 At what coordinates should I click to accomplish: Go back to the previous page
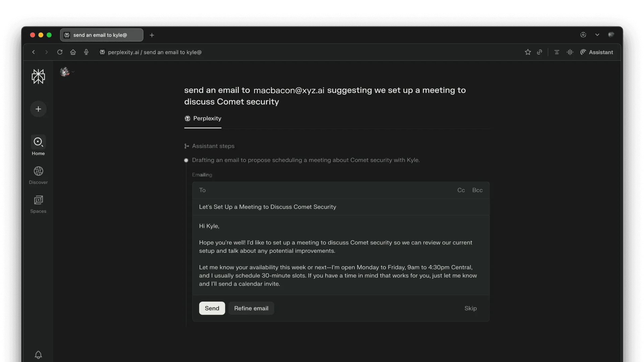coord(34,52)
